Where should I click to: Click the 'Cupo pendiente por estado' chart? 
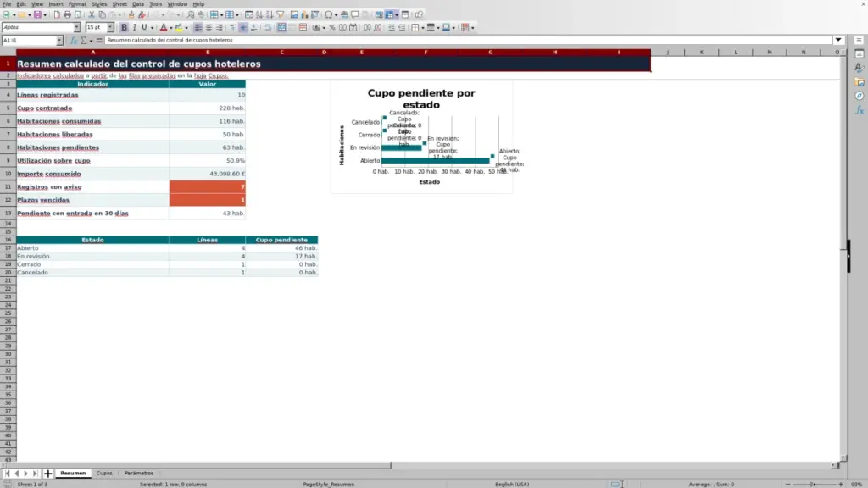[x=421, y=137]
